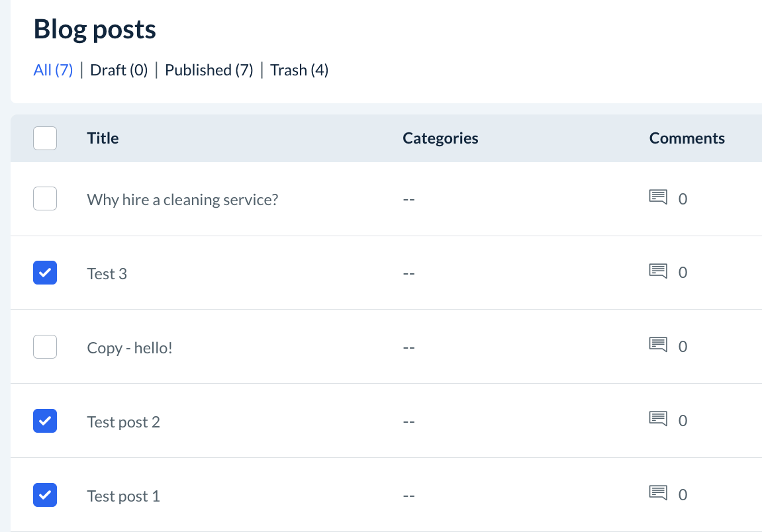Viewport: 762px width, 532px height.
Task: Filter posts by Draft (0)
Action: 119,70
